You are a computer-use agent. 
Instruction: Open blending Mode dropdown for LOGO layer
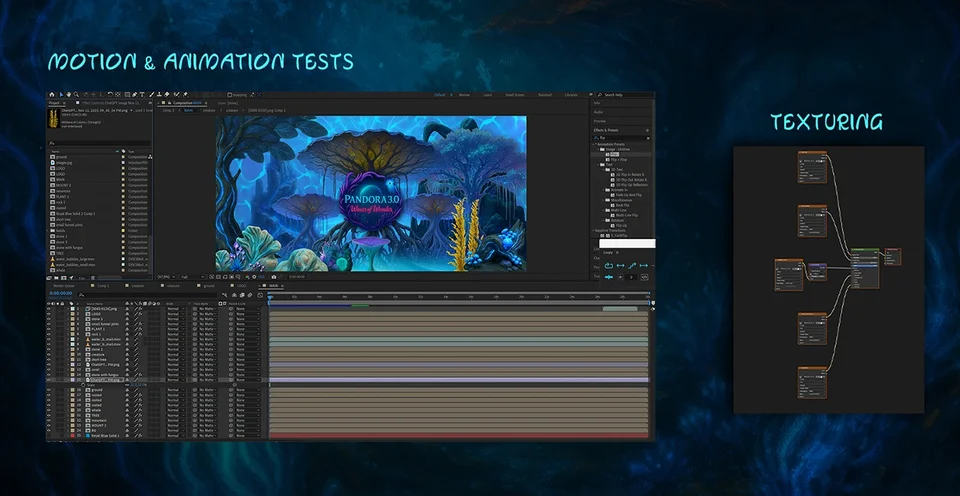pyautogui.click(x=176, y=314)
